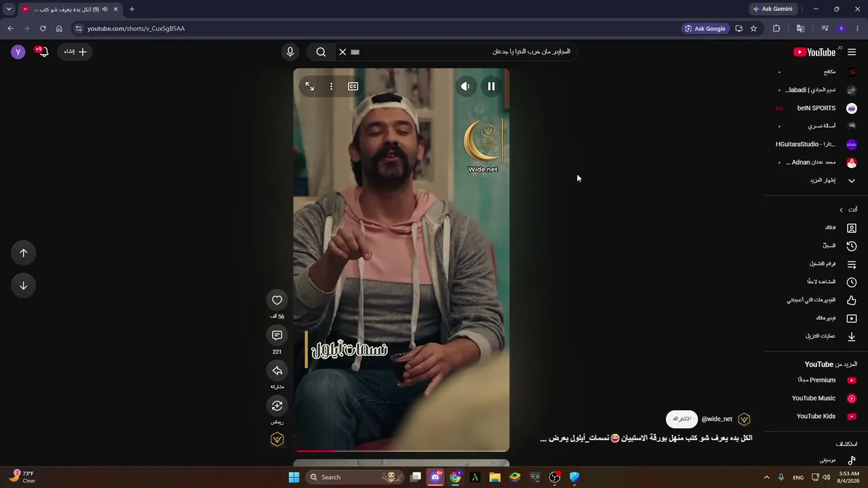Clear the search box with X
Screen dimensions: 868x488
click(342, 52)
